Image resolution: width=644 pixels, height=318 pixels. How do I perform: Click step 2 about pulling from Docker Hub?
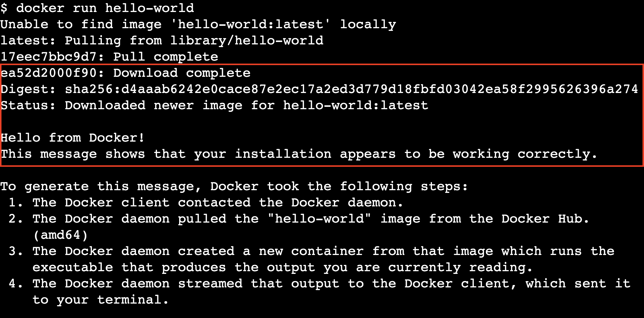(x=298, y=219)
